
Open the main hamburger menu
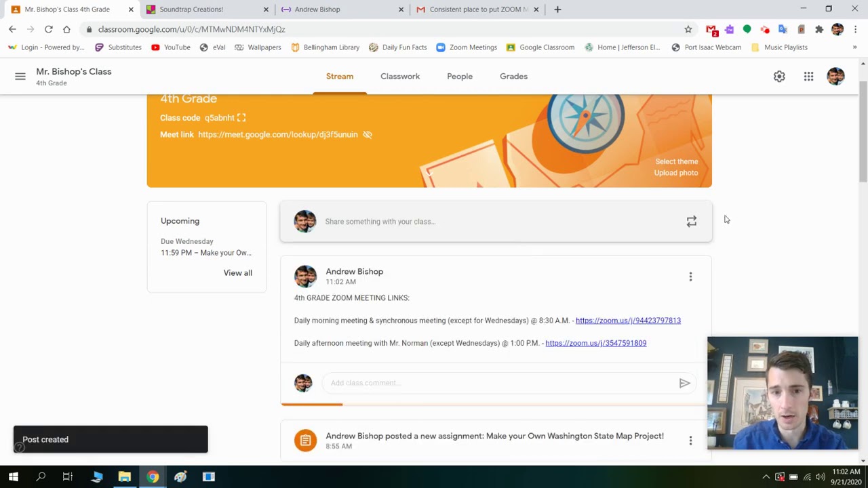pyautogui.click(x=20, y=77)
